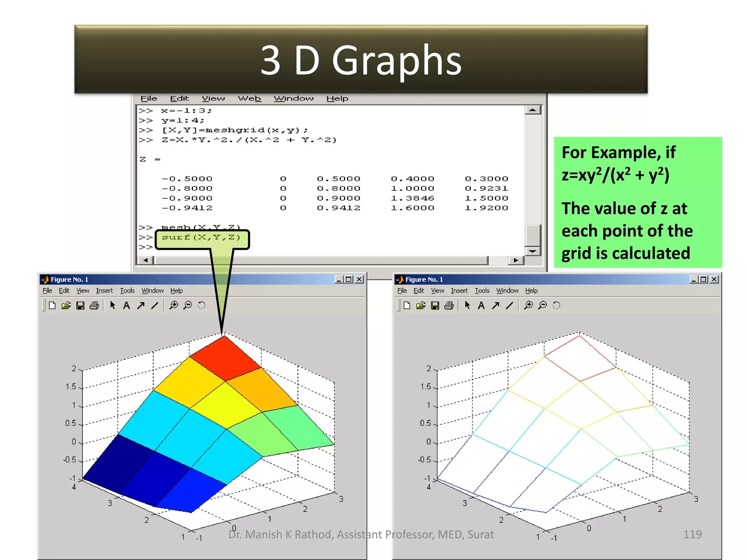
Task: Click command window horizontal scrollbar right arrow
Action: (x=516, y=260)
